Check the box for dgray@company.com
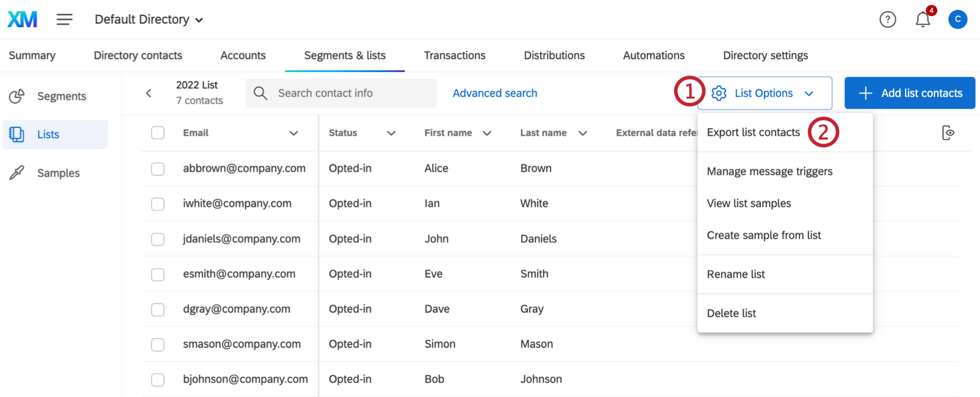 pos(157,309)
